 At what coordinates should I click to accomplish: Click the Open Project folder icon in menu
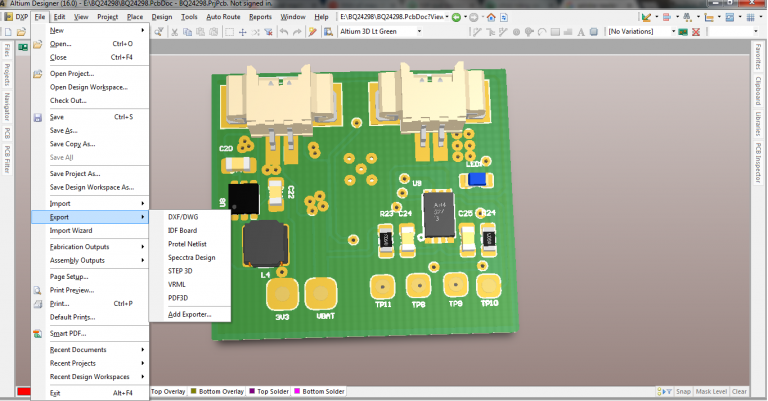(39, 74)
